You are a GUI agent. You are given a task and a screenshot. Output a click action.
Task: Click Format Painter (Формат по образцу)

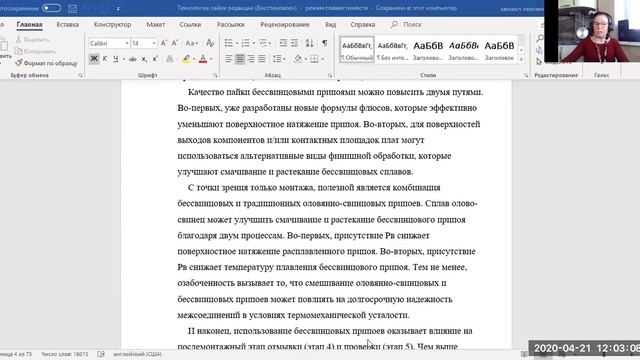(46, 63)
